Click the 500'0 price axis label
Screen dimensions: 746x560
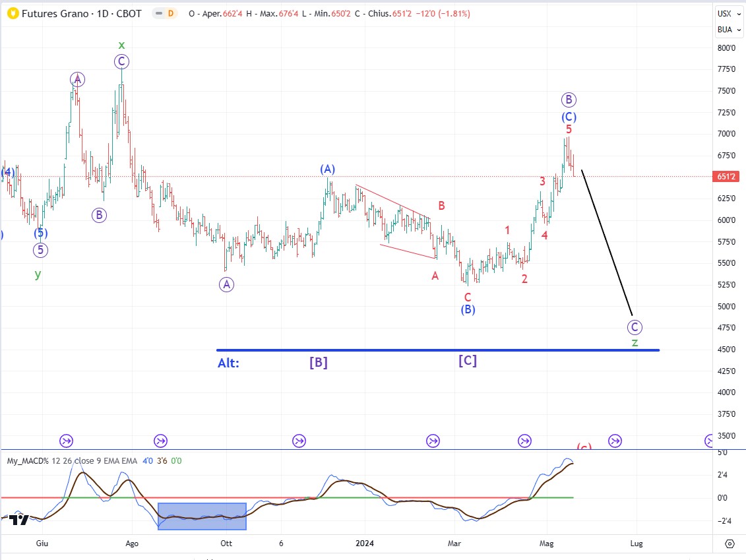[726, 307]
